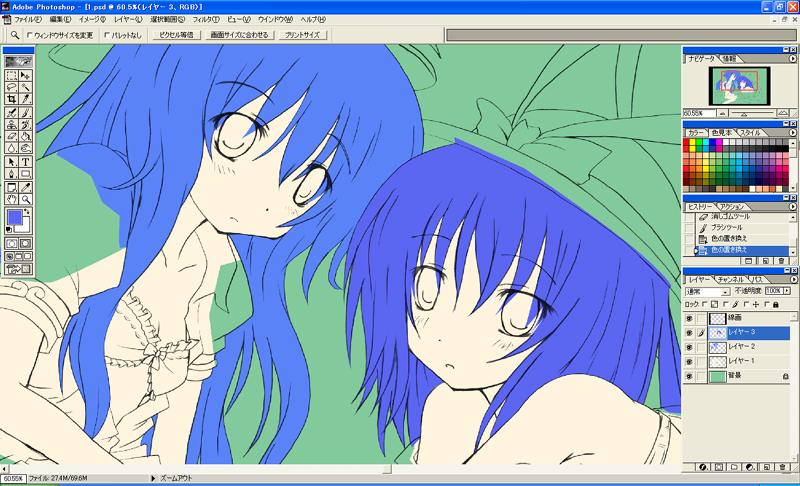Switch to アクション tab
This screenshot has height=486, width=800.
click(732, 207)
